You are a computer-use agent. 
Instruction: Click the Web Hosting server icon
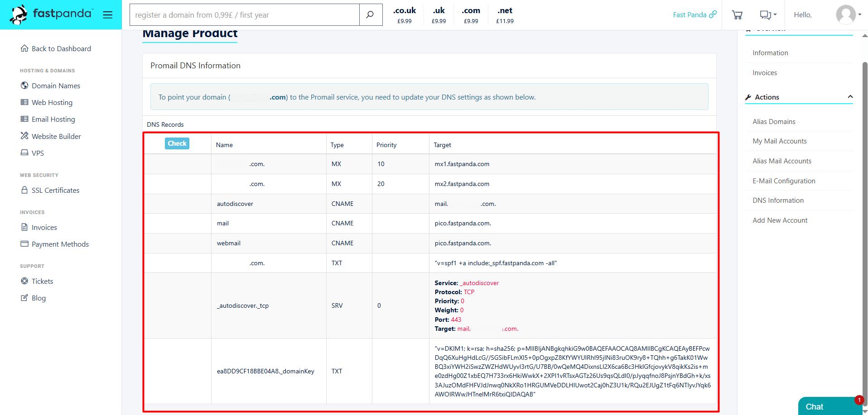(x=24, y=102)
